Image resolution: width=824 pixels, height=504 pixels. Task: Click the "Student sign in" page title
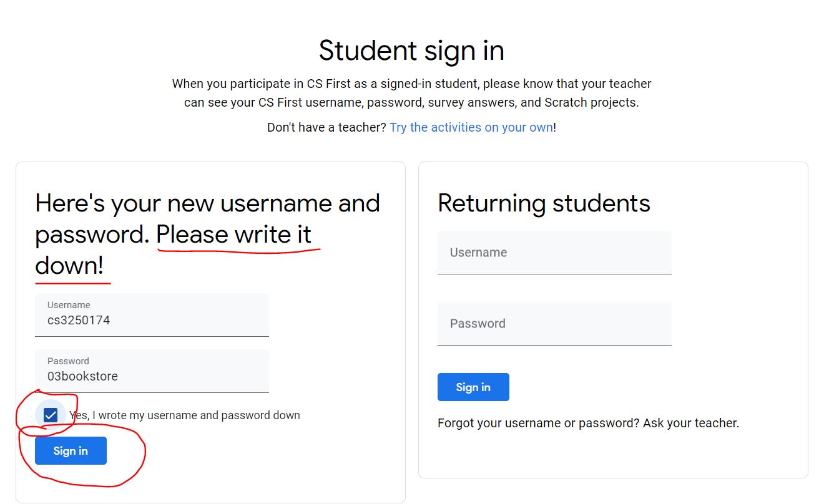click(x=411, y=51)
